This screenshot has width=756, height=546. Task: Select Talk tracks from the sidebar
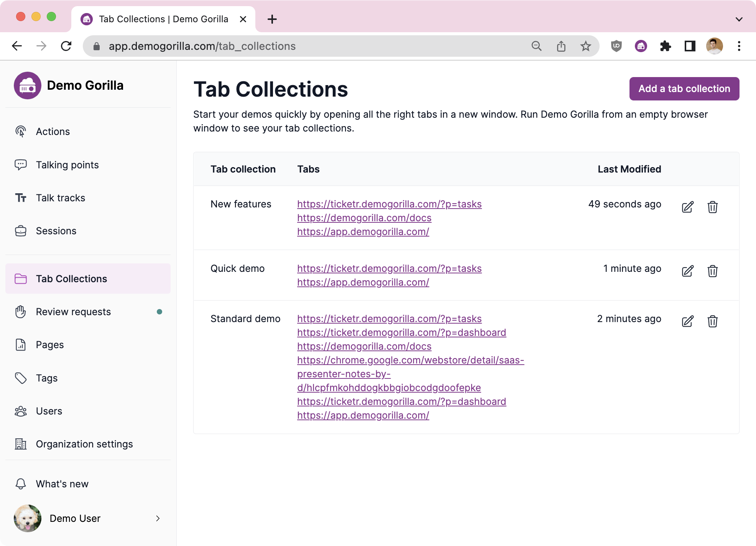coord(60,198)
